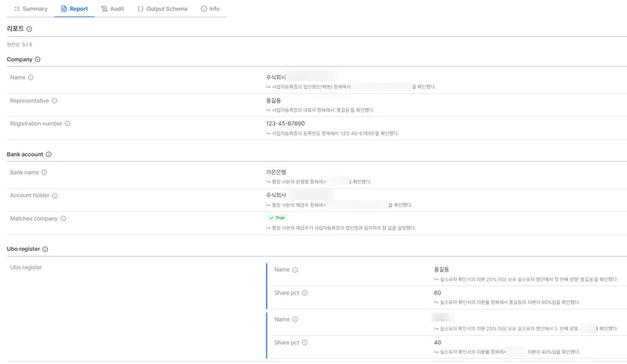Open the Output Schema tab
The height and width of the screenshot is (364, 627).
[x=162, y=9]
